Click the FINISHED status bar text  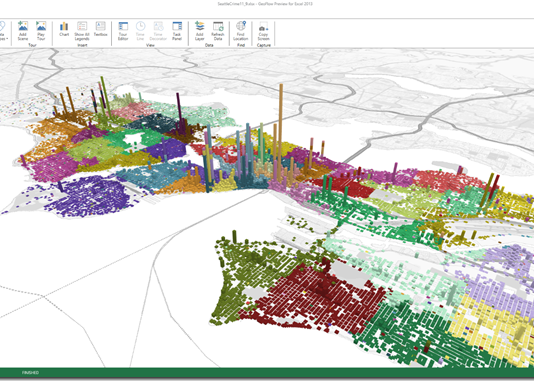point(30,372)
